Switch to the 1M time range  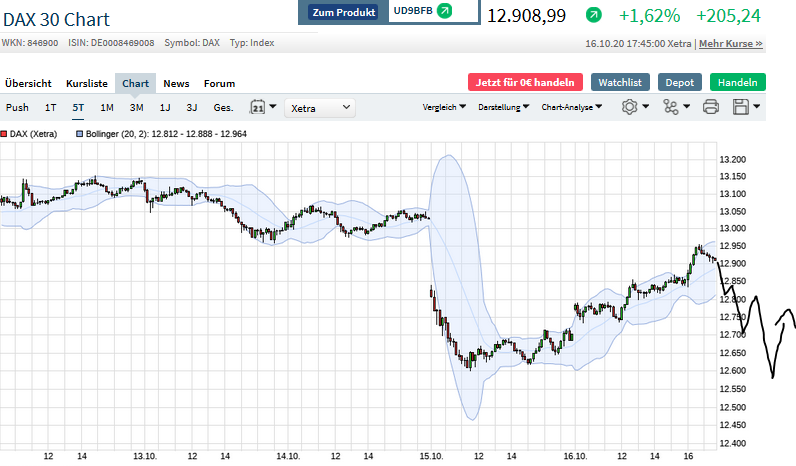click(107, 107)
